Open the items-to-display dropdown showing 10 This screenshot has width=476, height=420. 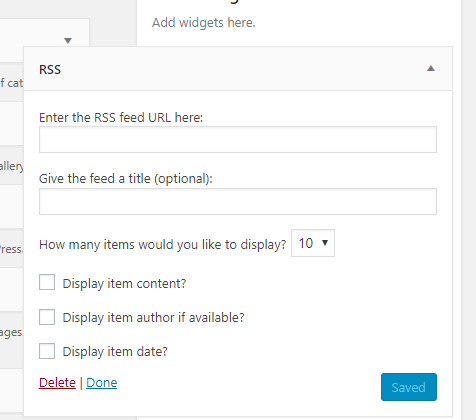313,243
